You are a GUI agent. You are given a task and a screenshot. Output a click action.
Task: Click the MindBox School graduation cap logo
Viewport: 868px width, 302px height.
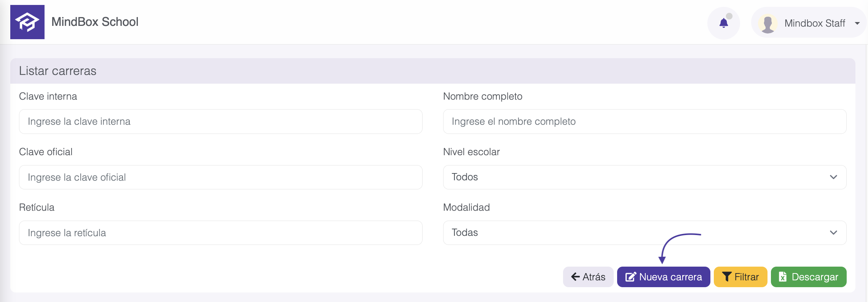[27, 22]
